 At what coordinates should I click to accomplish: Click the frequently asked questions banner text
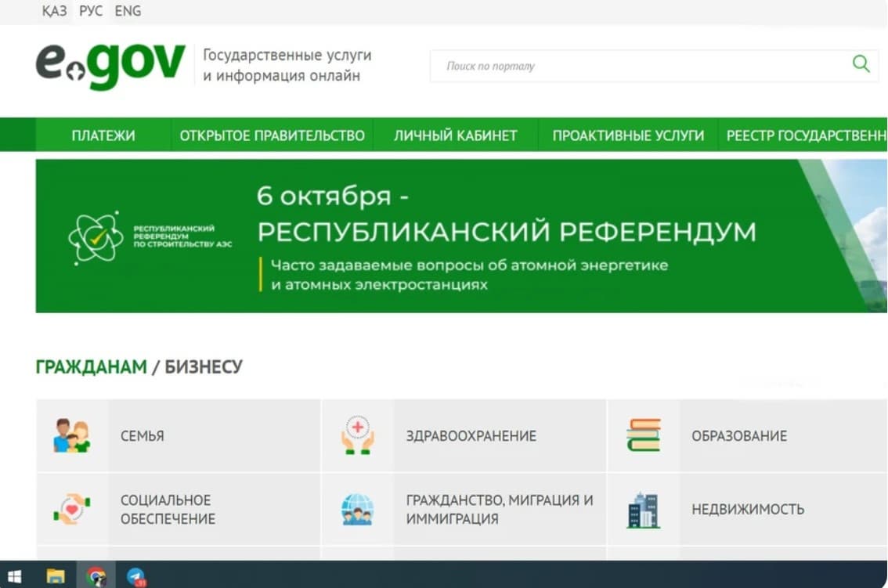tap(469, 275)
